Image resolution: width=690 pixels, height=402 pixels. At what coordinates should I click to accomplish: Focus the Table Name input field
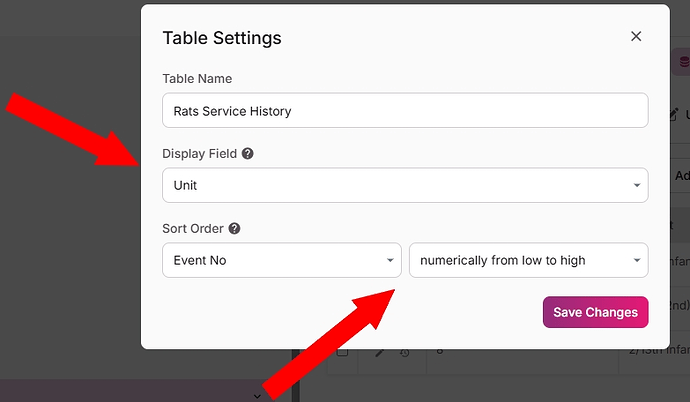[404, 111]
